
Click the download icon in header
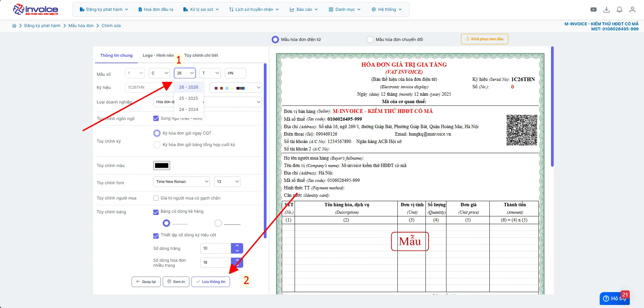point(606,9)
